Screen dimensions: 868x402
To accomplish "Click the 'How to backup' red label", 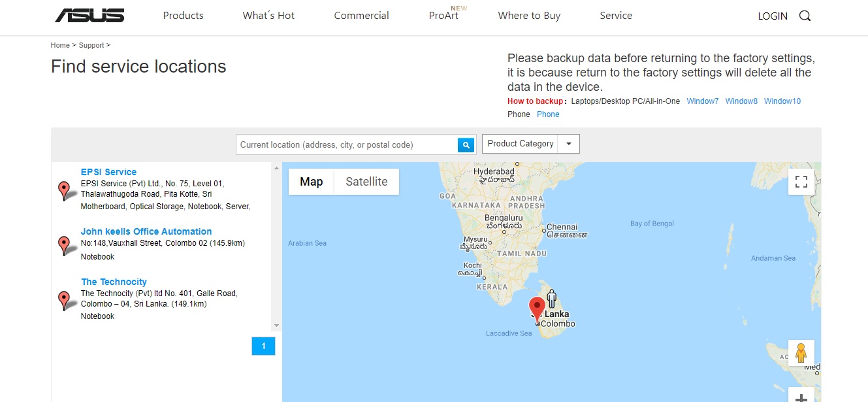I will 535,101.
